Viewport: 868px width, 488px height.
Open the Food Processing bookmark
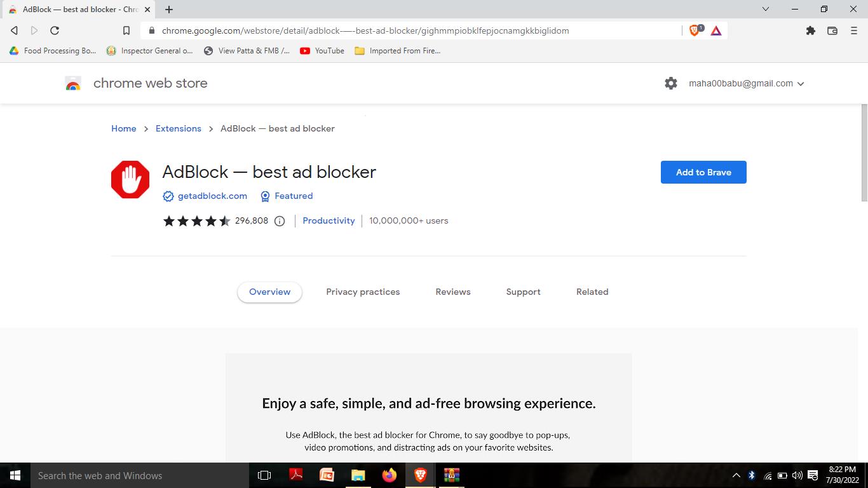pyautogui.click(x=53, y=51)
